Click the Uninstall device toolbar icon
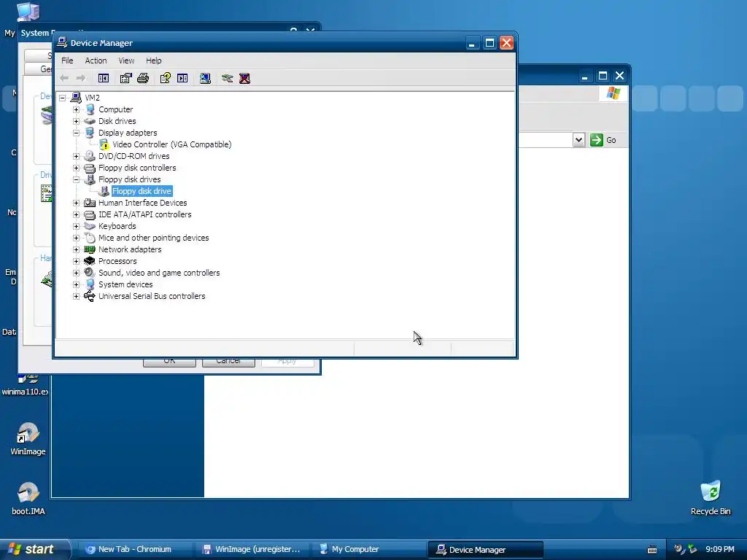 tap(244, 78)
